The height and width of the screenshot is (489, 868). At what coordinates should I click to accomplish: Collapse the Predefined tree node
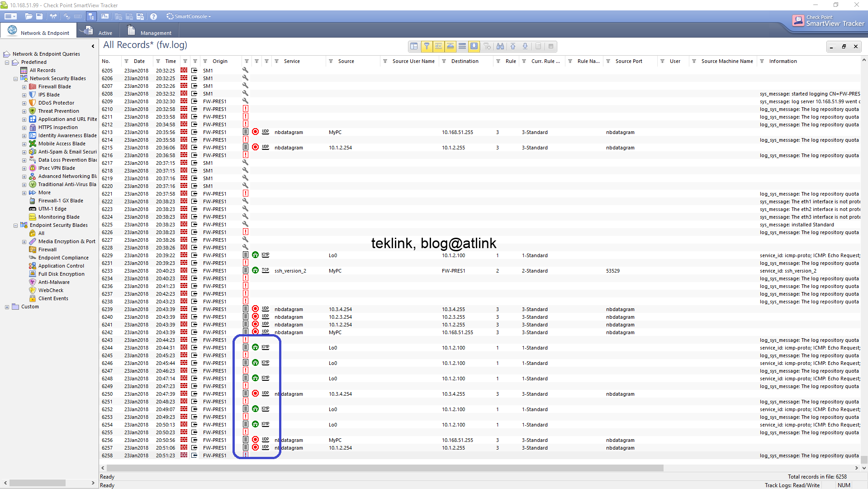pos(7,62)
